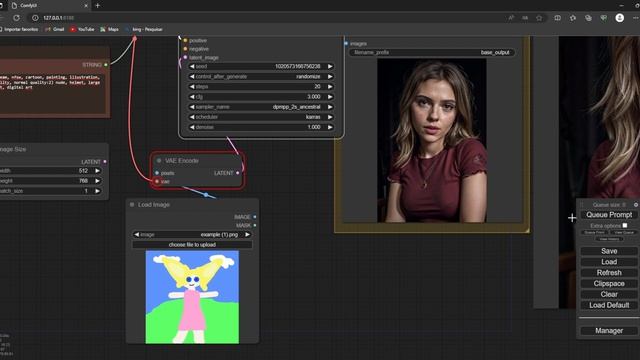This screenshot has height=360, width=640.
Task: Select the previous image in Load Image node
Action: [x=137, y=235]
